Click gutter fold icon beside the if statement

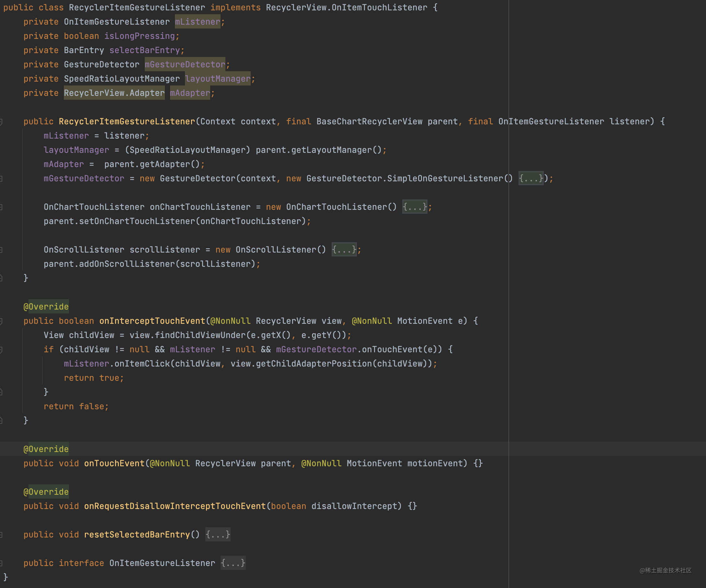click(x=1, y=350)
